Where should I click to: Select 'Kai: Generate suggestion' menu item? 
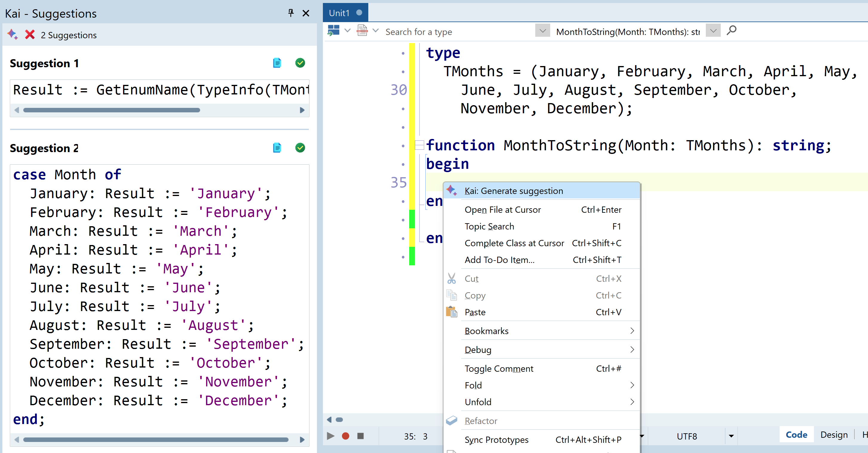click(542, 191)
